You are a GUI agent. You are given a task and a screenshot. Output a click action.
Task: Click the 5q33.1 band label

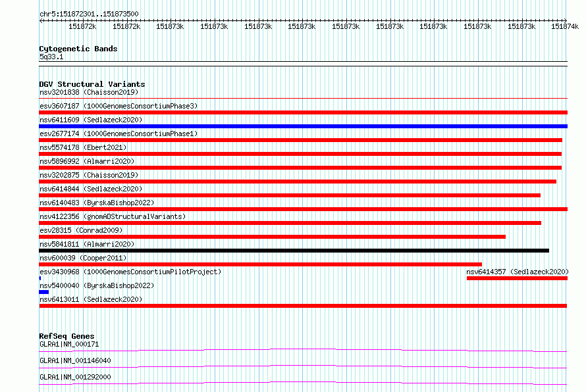coord(51,57)
